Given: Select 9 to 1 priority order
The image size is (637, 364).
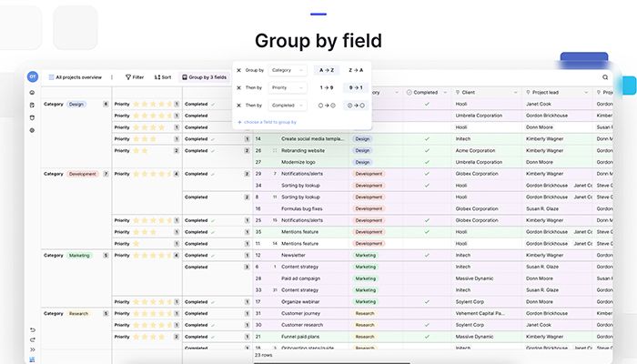Looking at the screenshot, I should click(x=356, y=87).
